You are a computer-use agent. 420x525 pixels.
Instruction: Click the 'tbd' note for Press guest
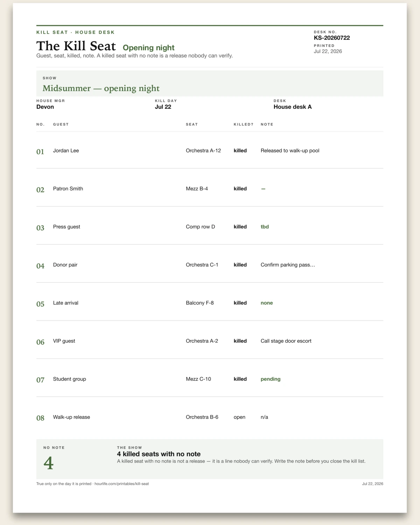point(265,227)
